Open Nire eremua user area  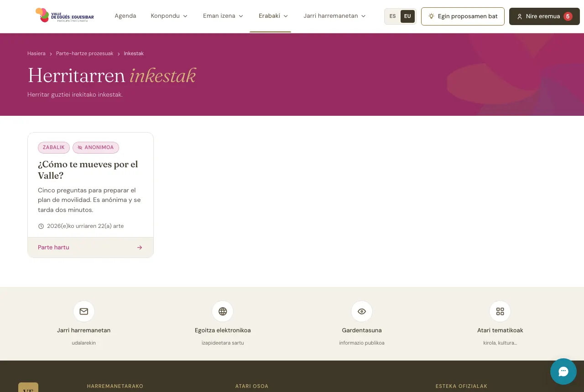point(544,16)
